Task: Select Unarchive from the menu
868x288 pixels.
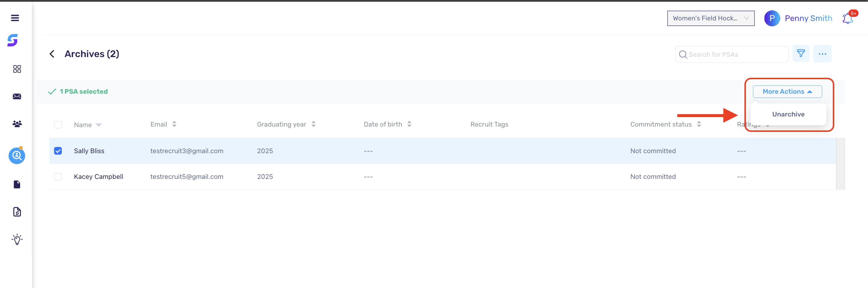Action: point(788,114)
